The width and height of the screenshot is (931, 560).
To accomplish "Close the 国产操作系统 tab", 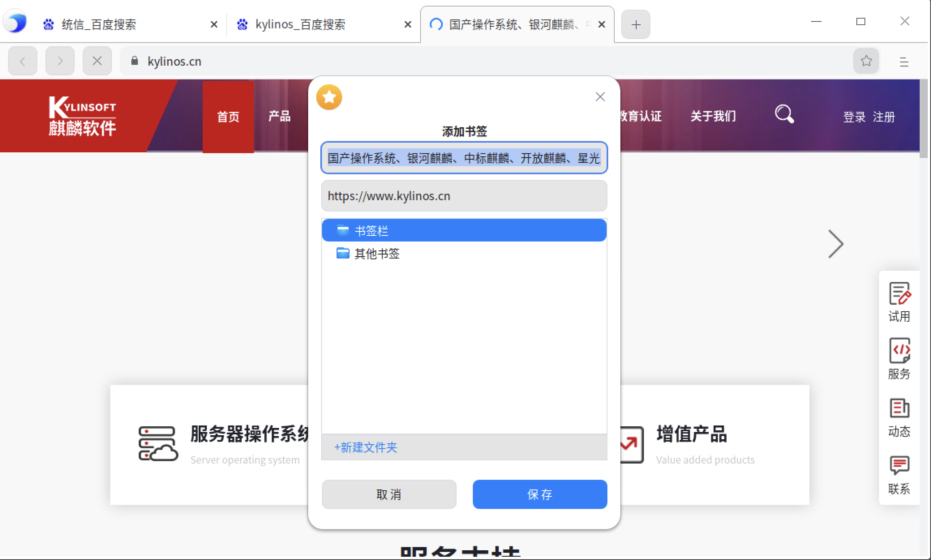I will [602, 24].
